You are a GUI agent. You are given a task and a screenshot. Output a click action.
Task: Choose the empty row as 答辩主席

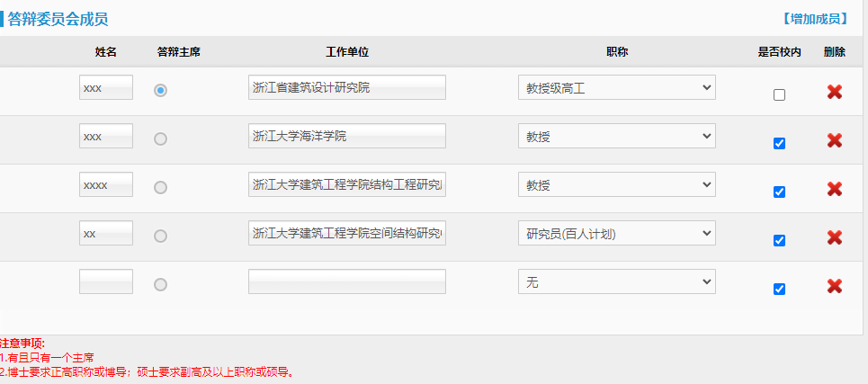click(160, 285)
